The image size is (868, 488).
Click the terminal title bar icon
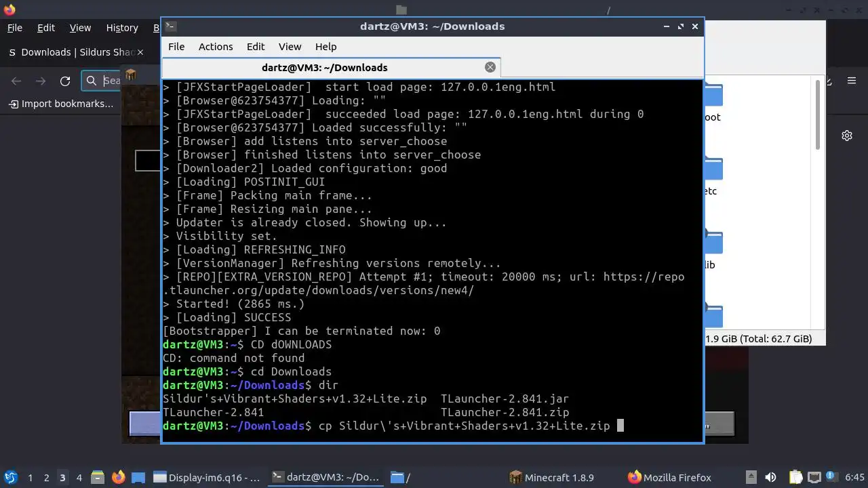171,26
